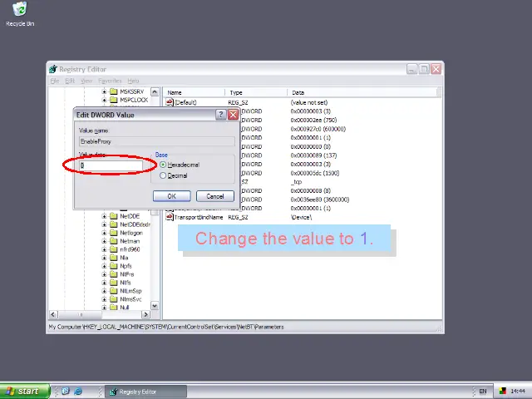
Task: Expand the MSKSSRV registry key
Action: [x=104, y=91]
